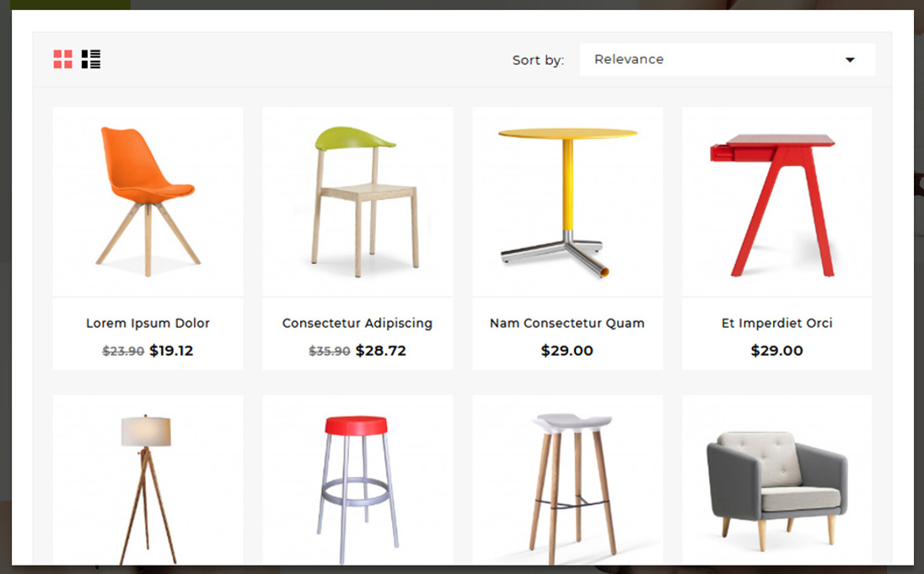Open the Lorem Ipsum Dolor product link
924x574 pixels.
click(148, 323)
